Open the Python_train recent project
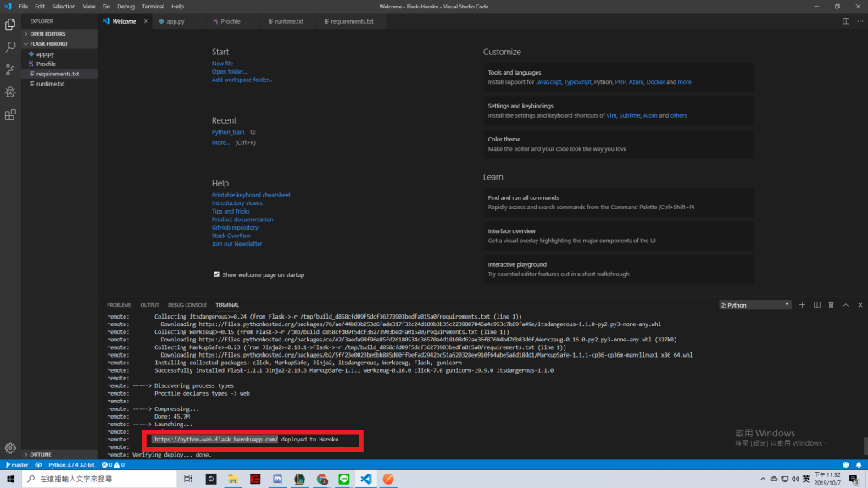 pos(227,132)
